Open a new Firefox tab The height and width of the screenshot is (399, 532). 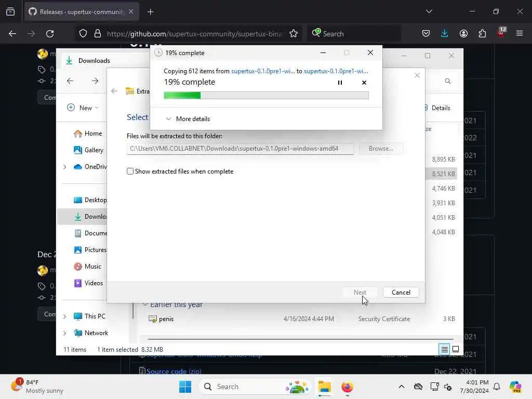point(150,12)
